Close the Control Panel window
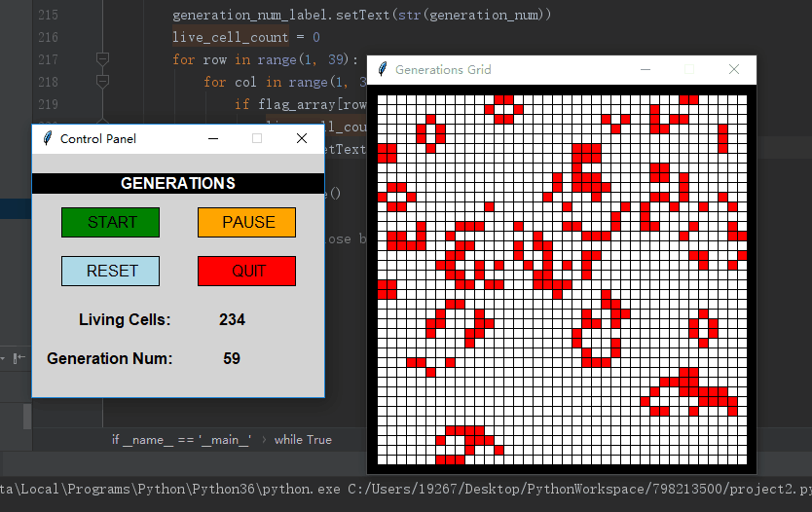Viewport: 812px width, 512px height. click(302, 138)
